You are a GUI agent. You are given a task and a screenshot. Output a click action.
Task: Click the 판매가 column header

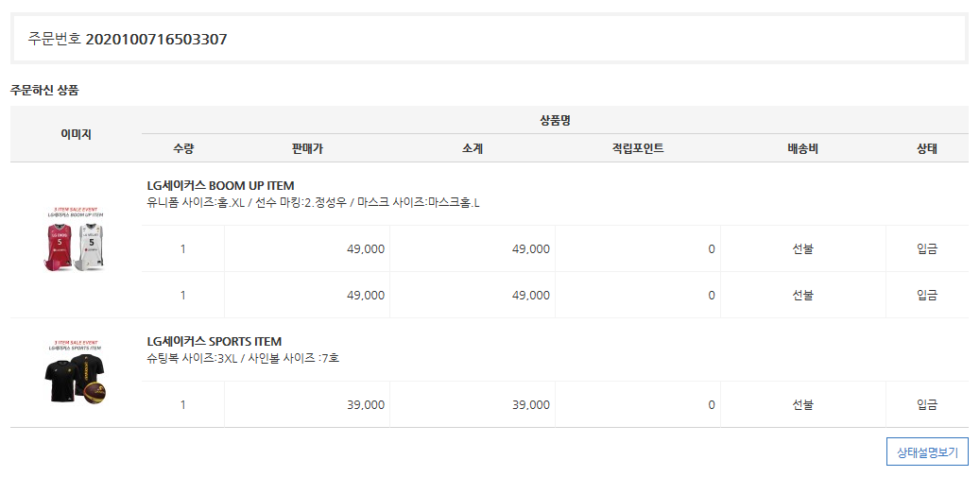click(x=307, y=148)
